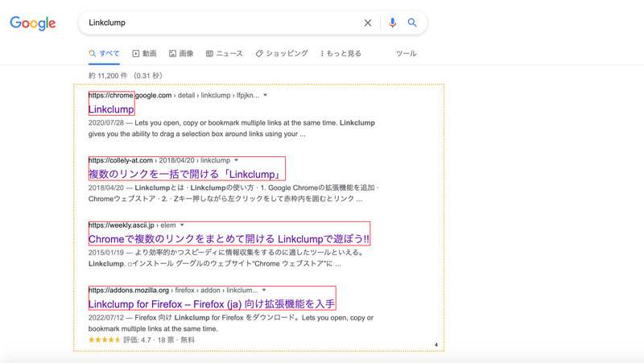The width and height of the screenshot is (644, 363).
Task: Click the 約 11,200 件 result count
Action: [126, 76]
